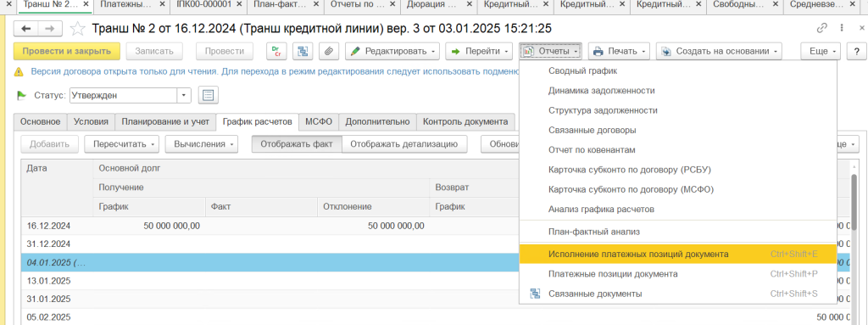Close the Транш № 2 tab
Image resolution: width=868 pixels, height=325 pixels.
(86, 4)
